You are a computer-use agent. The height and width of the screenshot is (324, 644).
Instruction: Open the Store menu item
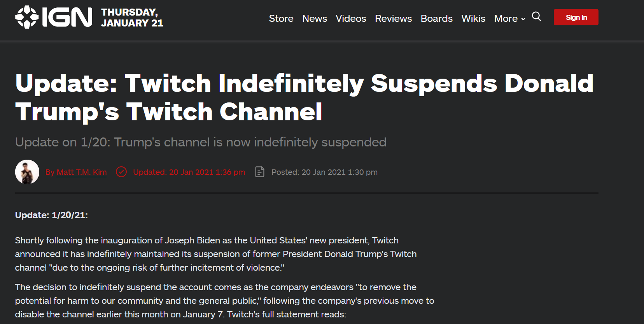[281, 18]
